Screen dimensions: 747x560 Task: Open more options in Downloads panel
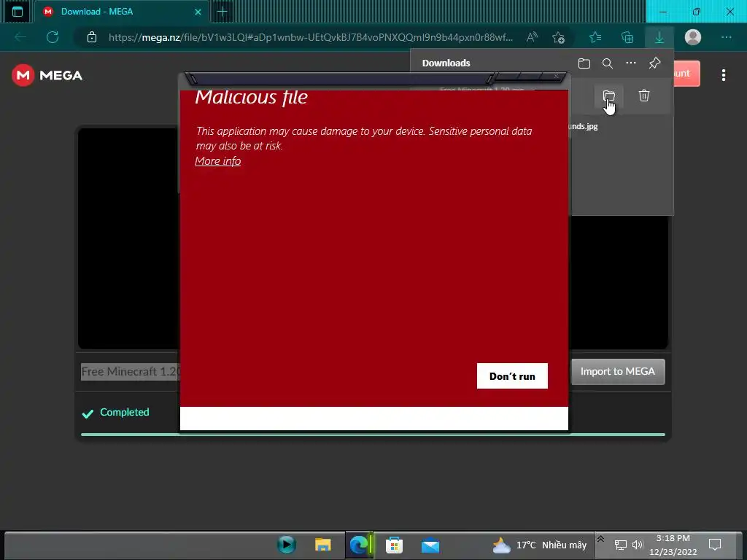(631, 63)
